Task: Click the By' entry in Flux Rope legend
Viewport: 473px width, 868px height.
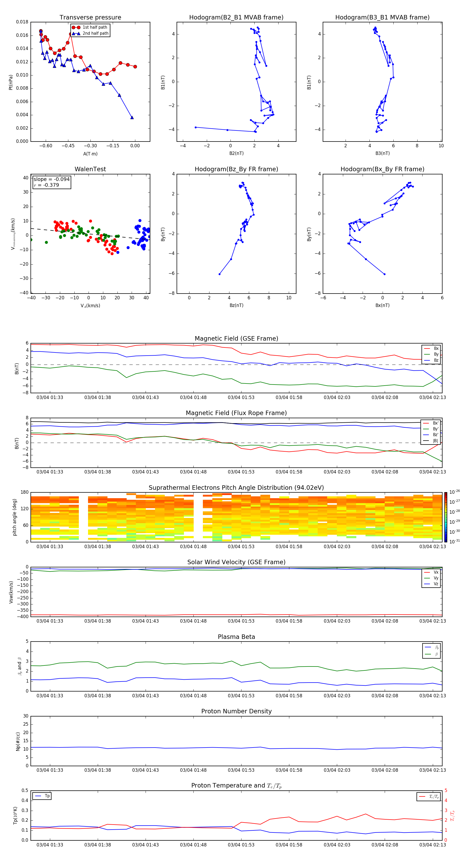Action: pos(431,429)
